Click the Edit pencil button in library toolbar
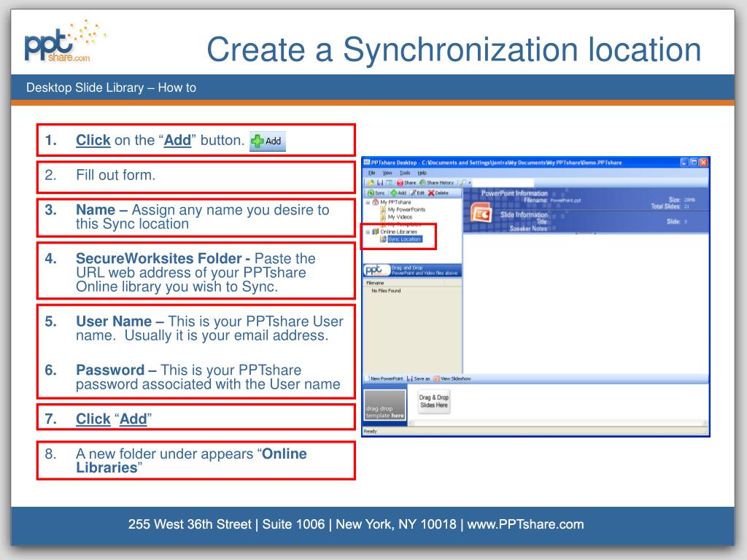The image size is (747, 560). coord(417,192)
